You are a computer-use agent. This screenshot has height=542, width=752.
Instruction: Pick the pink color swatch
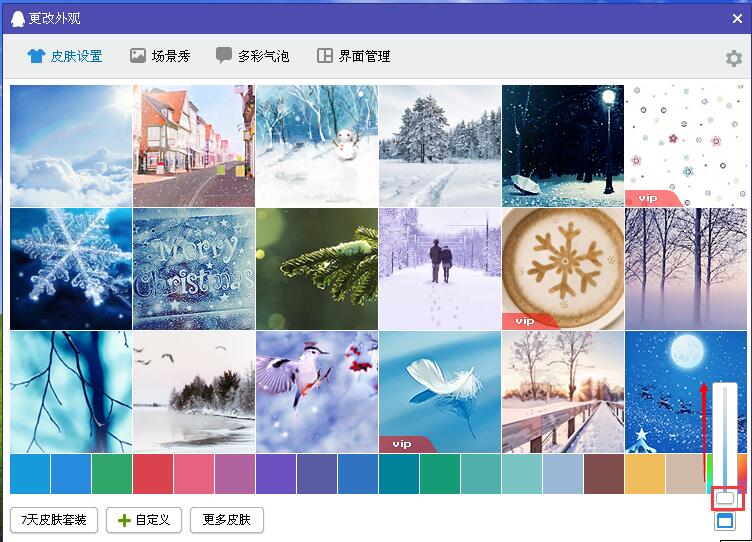click(x=194, y=474)
